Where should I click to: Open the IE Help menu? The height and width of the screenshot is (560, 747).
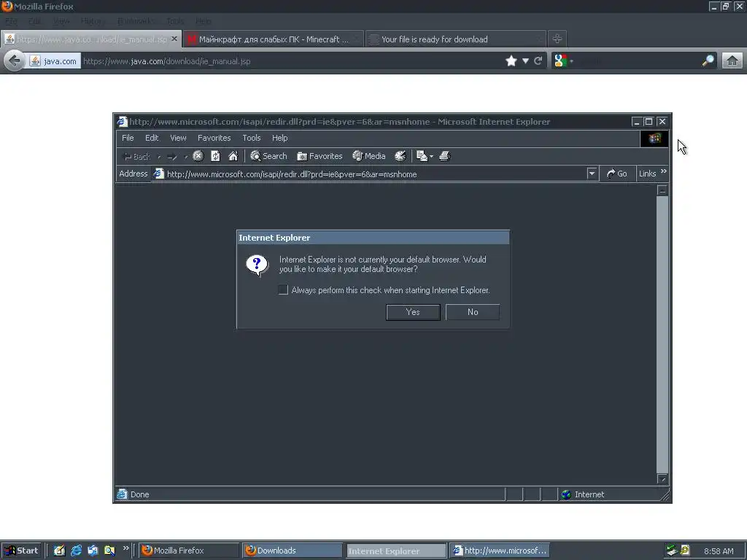click(x=279, y=138)
